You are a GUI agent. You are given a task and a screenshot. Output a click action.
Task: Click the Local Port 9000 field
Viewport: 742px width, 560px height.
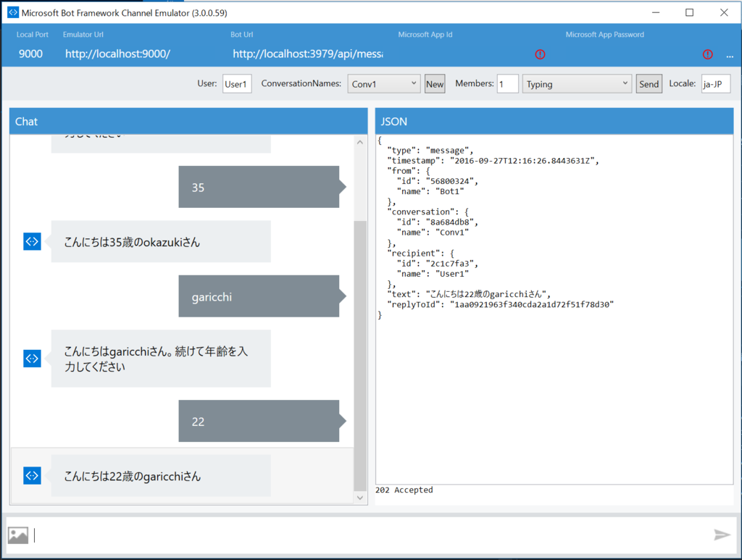click(30, 54)
